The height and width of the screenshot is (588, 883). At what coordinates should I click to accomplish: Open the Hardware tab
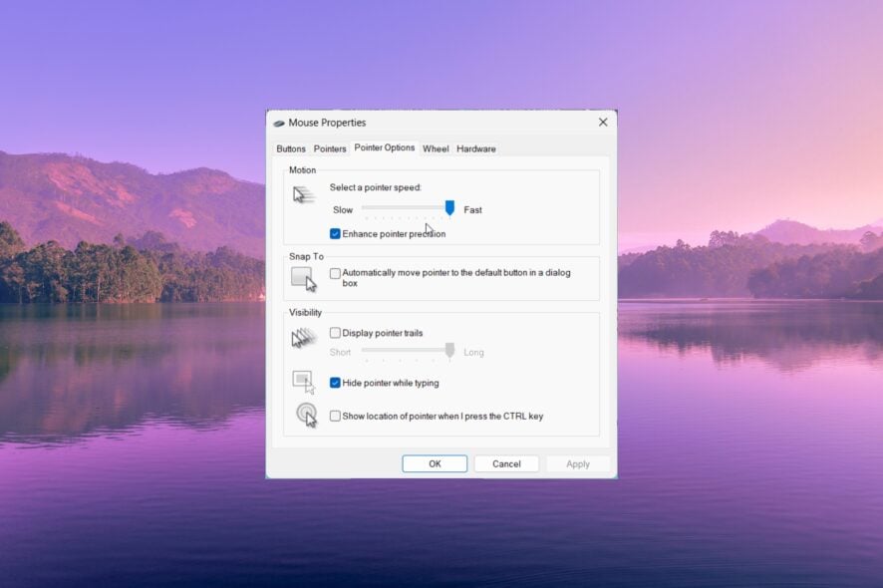coord(475,148)
